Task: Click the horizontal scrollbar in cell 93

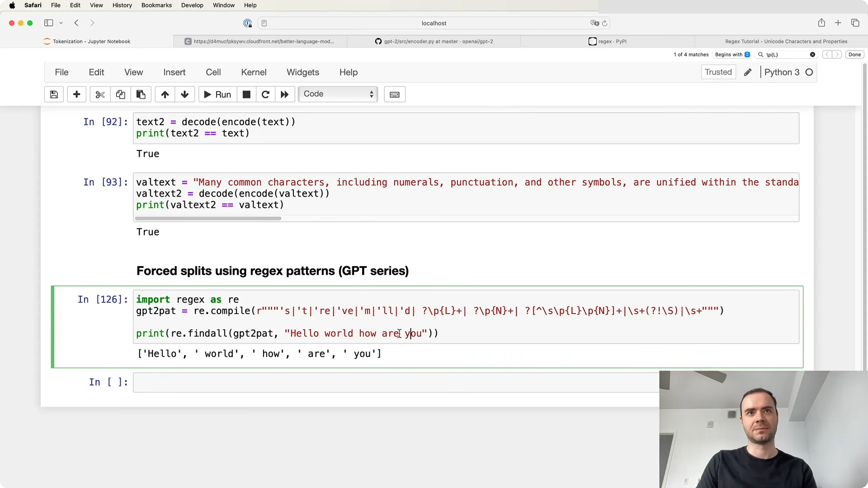Action: coord(208,218)
